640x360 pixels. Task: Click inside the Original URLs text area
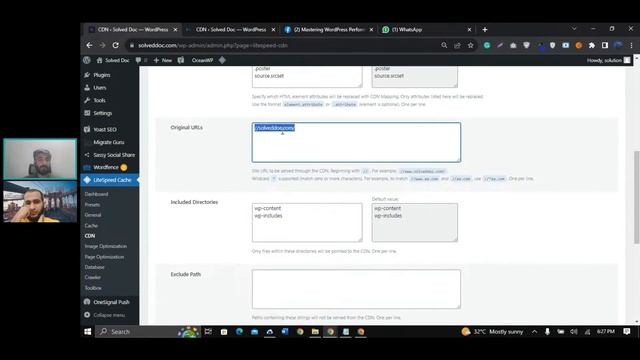(356, 142)
